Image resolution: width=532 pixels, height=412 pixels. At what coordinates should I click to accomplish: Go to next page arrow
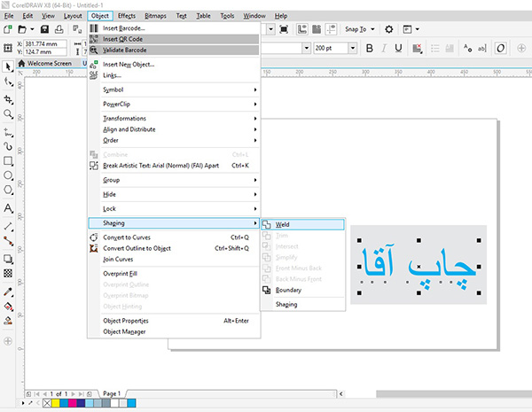[x=73, y=394]
